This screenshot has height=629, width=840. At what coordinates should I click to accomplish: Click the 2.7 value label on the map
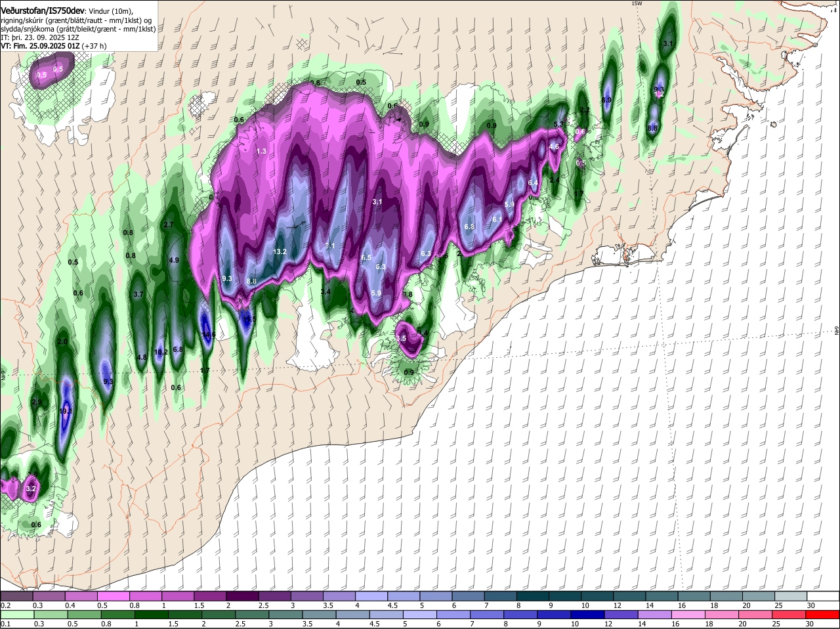point(169,225)
